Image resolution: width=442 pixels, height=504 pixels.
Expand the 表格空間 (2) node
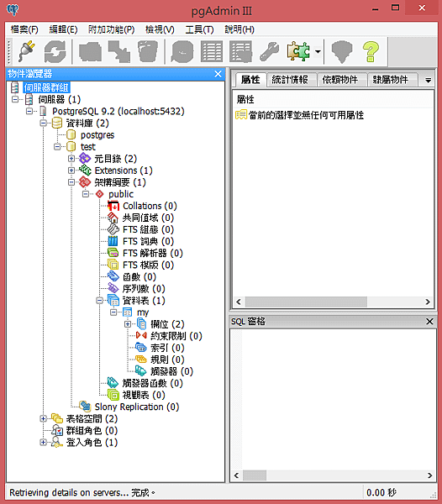(x=43, y=418)
